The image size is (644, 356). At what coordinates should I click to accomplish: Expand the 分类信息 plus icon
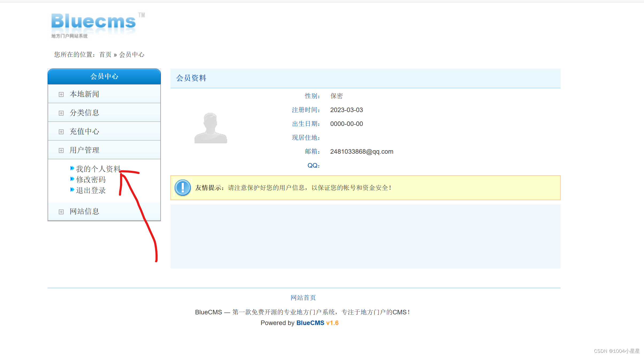(61, 113)
